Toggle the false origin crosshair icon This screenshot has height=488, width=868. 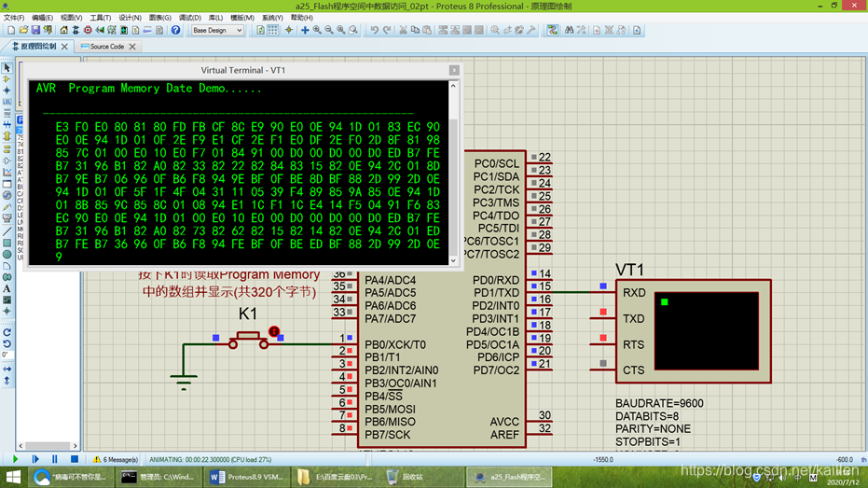pyautogui.click(x=288, y=30)
